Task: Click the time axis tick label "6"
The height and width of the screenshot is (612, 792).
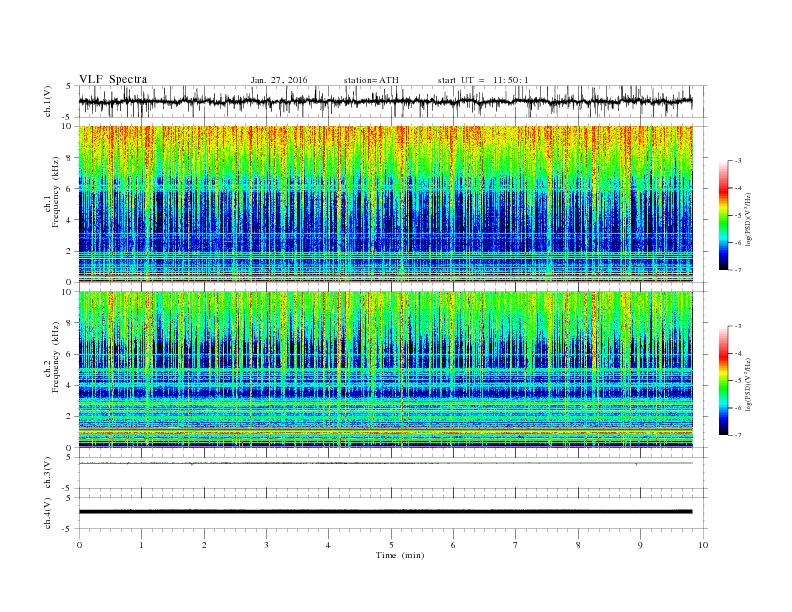Action: click(x=453, y=545)
